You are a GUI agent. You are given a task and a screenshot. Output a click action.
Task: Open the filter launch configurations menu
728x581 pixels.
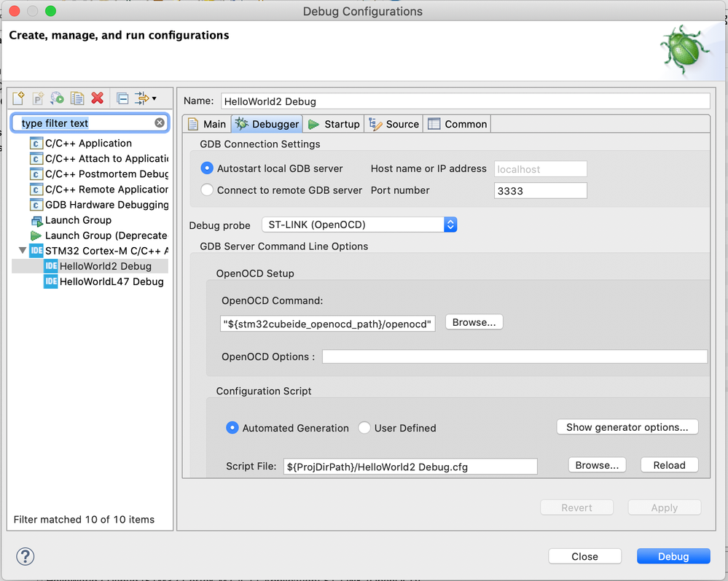145,98
